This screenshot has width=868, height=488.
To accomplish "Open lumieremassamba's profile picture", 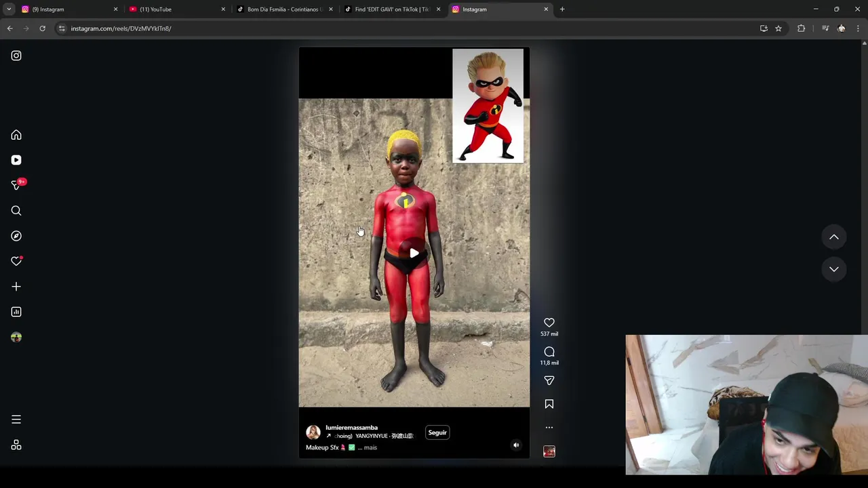I will pos(313,432).
